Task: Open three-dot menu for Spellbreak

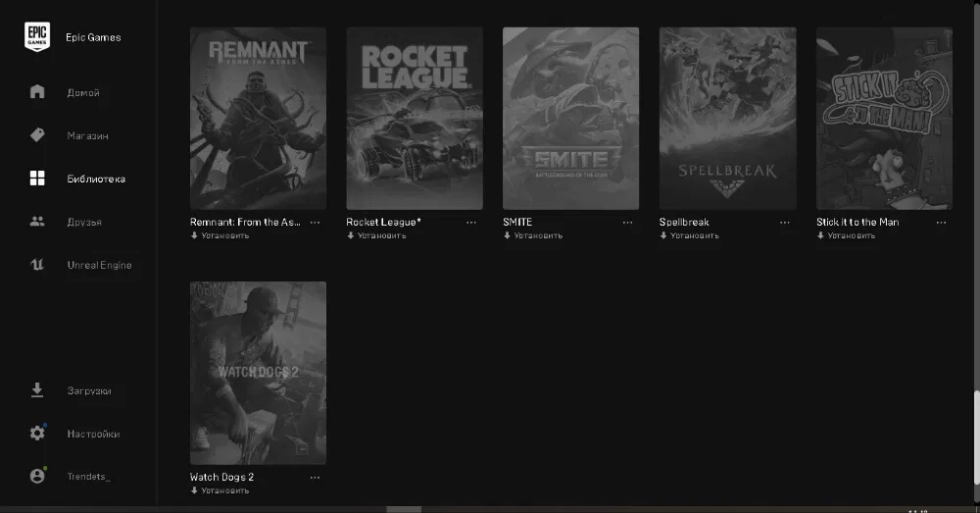Action: [784, 223]
